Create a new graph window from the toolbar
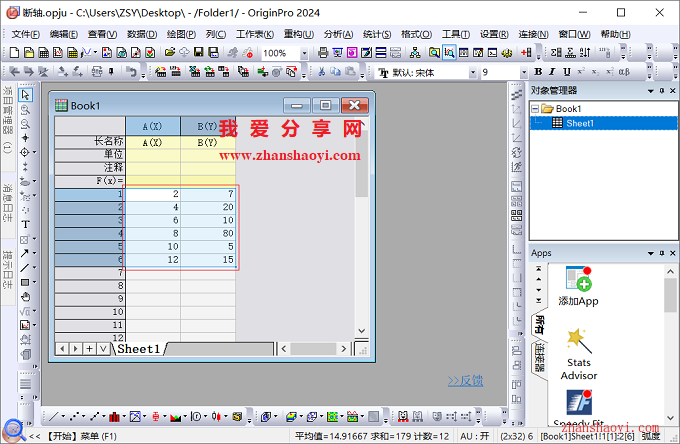The width and height of the screenshot is (680, 444). (x=58, y=53)
